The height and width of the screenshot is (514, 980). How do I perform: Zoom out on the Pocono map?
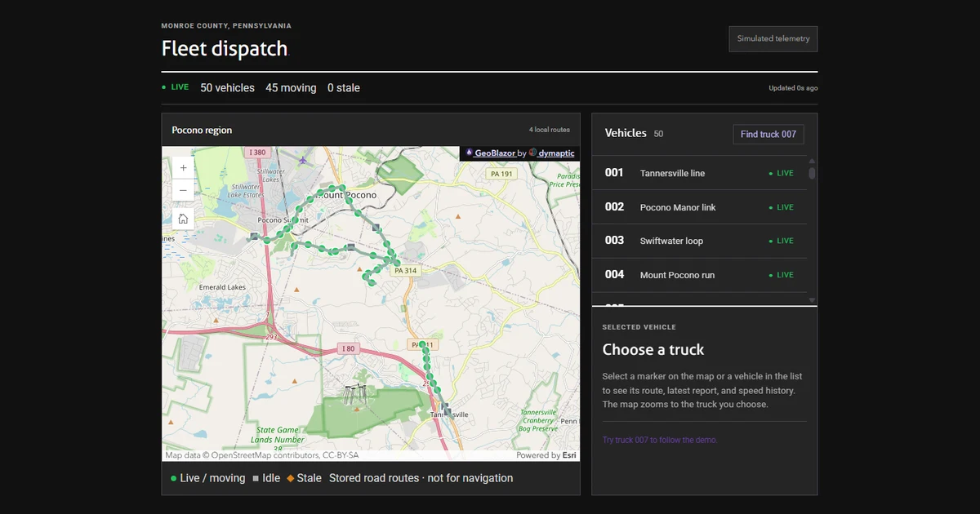183,191
